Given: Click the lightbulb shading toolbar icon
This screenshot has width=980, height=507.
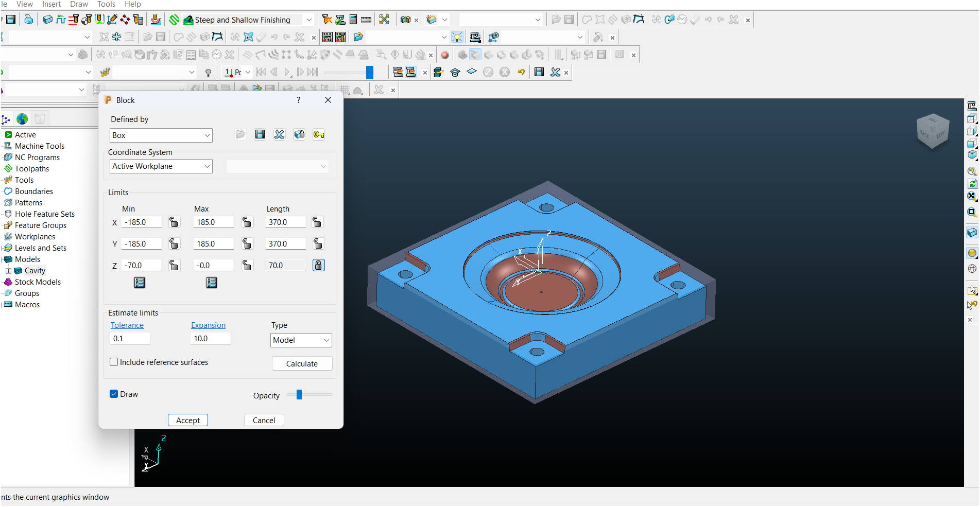Looking at the screenshot, I should (457, 37).
